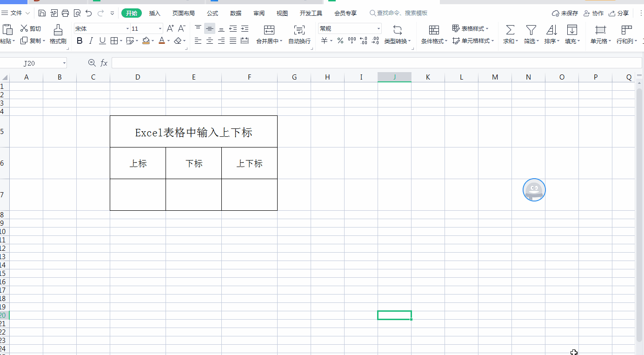Select the italic formatting icon

pos(91,40)
